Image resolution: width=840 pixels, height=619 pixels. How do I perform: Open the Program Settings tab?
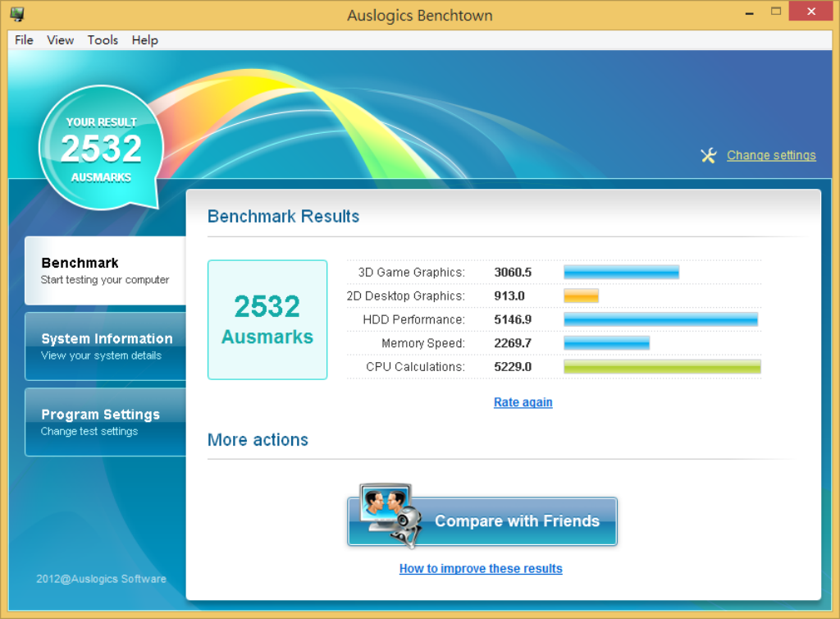[106, 422]
